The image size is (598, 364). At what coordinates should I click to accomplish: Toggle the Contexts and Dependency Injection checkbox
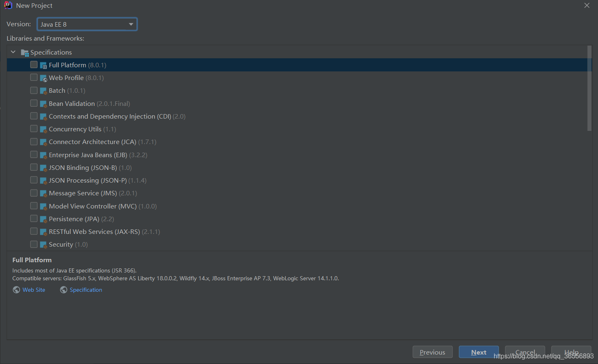pos(34,116)
